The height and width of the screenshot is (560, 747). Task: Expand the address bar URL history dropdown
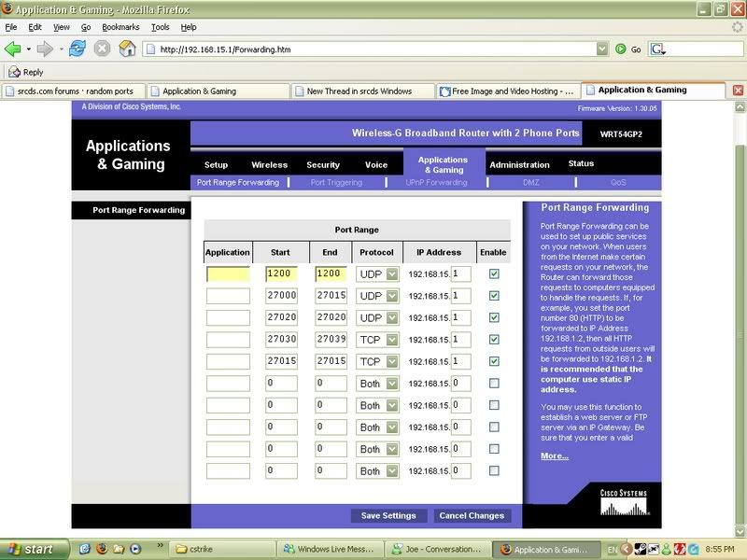pos(602,49)
